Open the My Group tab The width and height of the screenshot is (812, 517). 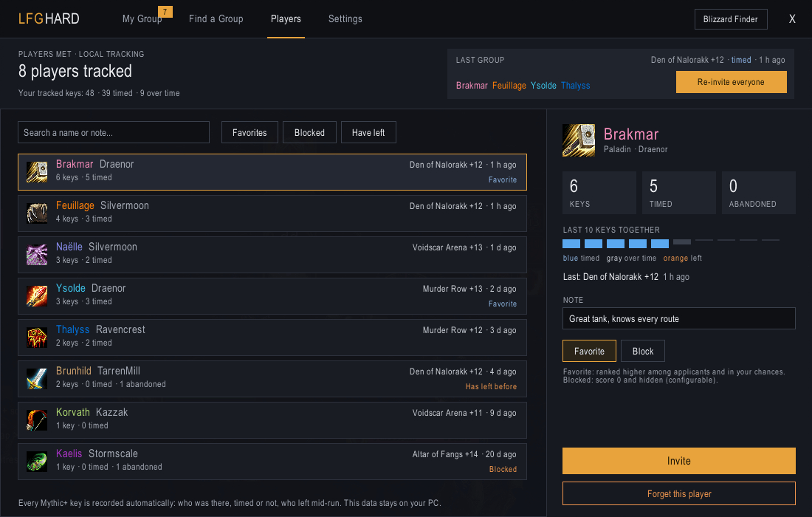click(142, 18)
